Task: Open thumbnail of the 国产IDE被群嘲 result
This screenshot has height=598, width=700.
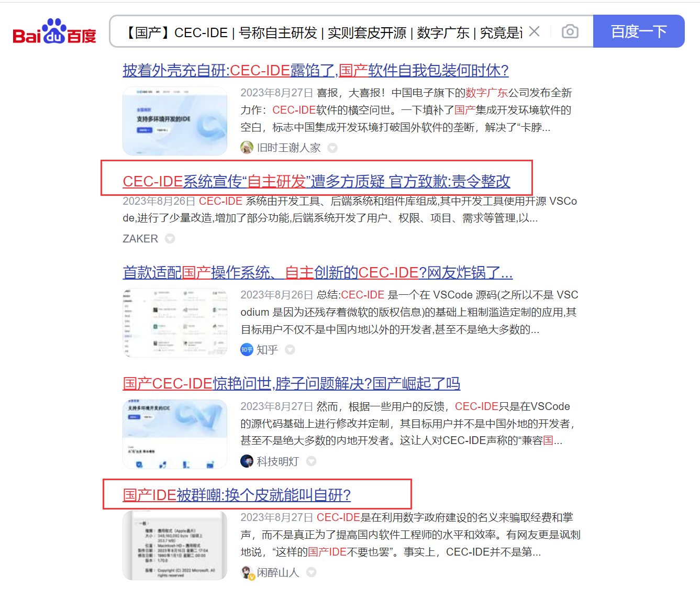Action: tap(175, 546)
